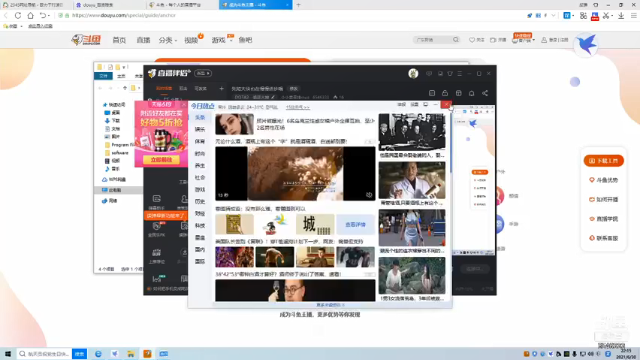Open the woman's face headline thumbnail
Image resolution: width=640 pixels, height=360 pixels.
(234, 124)
